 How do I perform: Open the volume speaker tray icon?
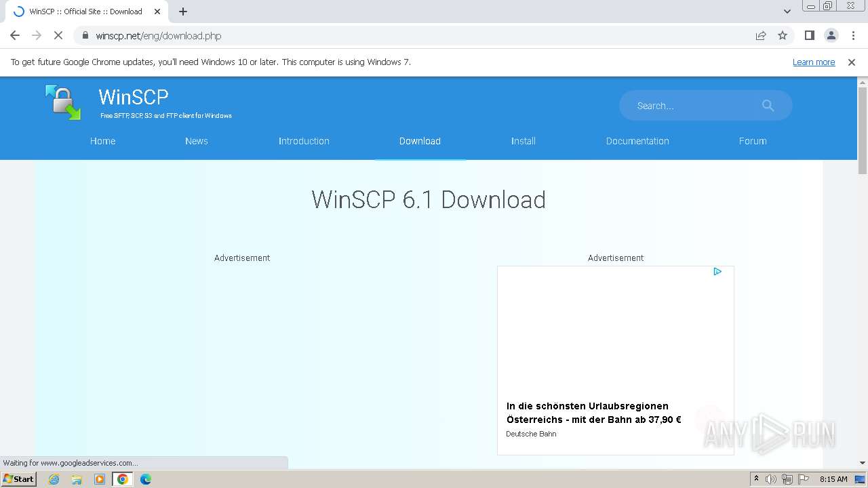point(771,479)
